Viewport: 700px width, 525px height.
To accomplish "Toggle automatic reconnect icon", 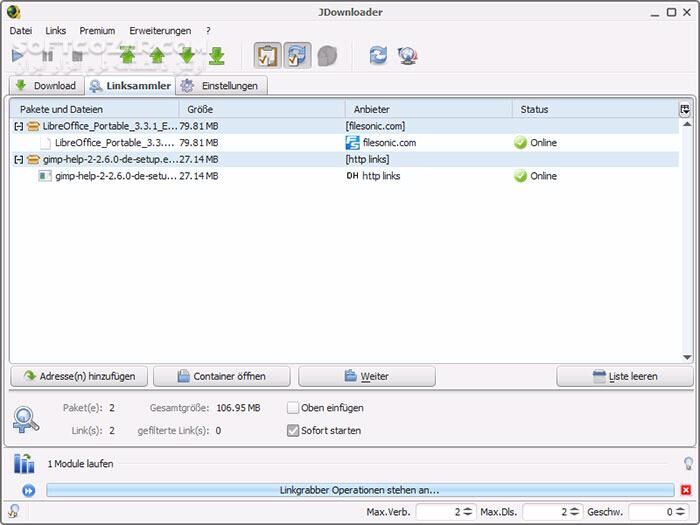I will click(x=297, y=55).
